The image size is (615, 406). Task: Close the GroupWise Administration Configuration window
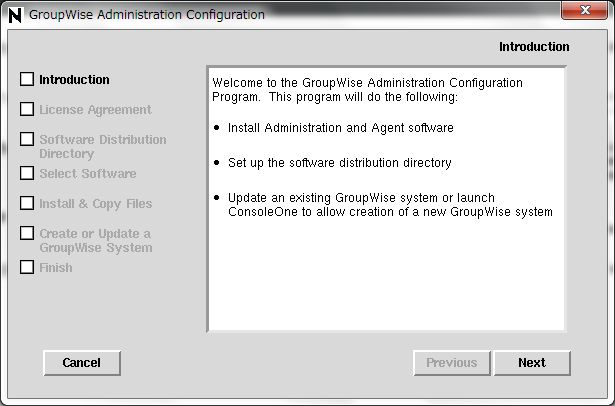tap(584, 10)
